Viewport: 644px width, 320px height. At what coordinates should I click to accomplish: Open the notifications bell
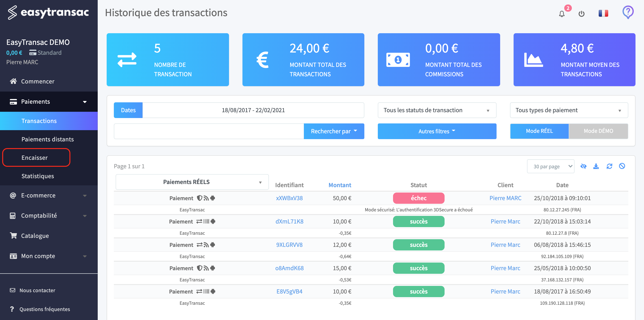(x=562, y=14)
